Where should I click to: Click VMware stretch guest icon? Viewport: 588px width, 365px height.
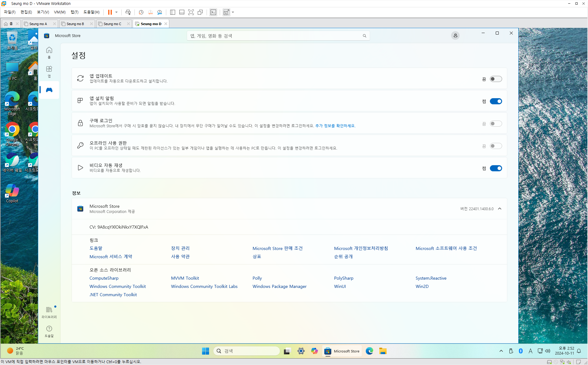click(x=226, y=12)
